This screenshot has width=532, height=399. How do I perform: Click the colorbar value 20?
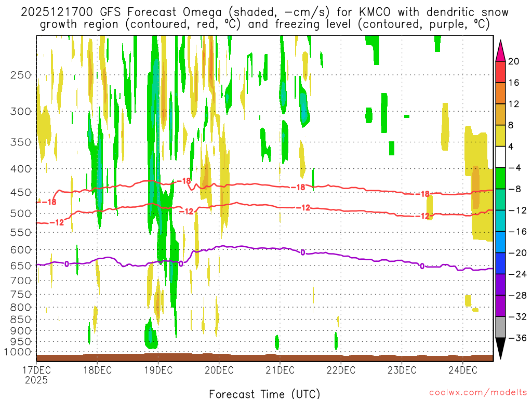pyautogui.click(x=514, y=61)
